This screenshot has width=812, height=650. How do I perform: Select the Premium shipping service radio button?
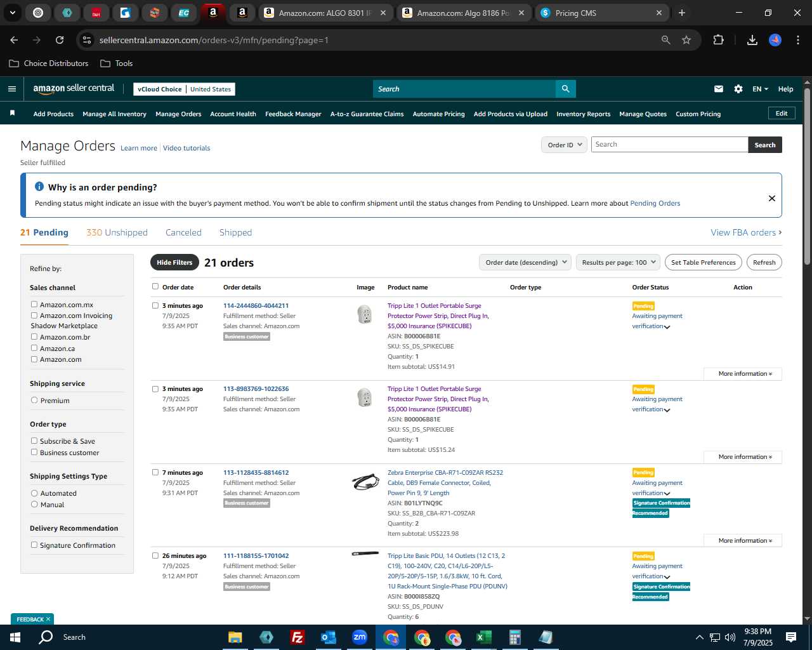(34, 400)
